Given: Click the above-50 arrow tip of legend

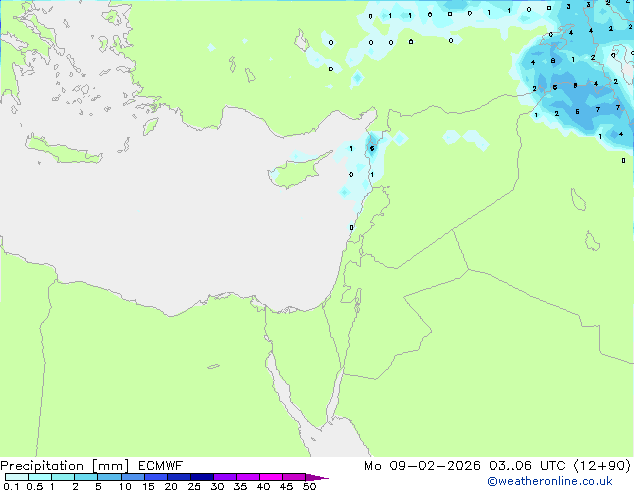Looking at the screenshot, I should pyautogui.click(x=317, y=477).
